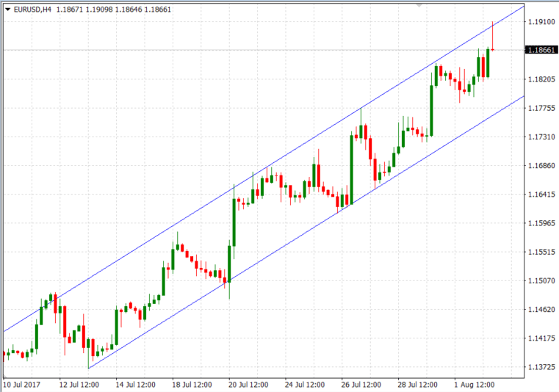Click the 1.13725 price axis label
This screenshot has height=392, width=559.
pos(541,367)
